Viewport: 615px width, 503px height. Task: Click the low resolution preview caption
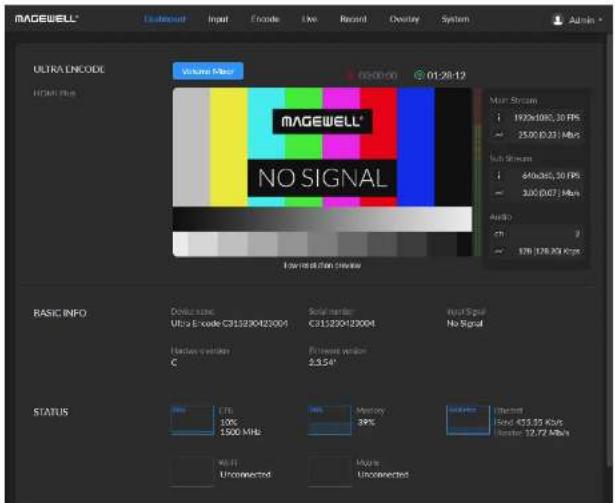322,266
